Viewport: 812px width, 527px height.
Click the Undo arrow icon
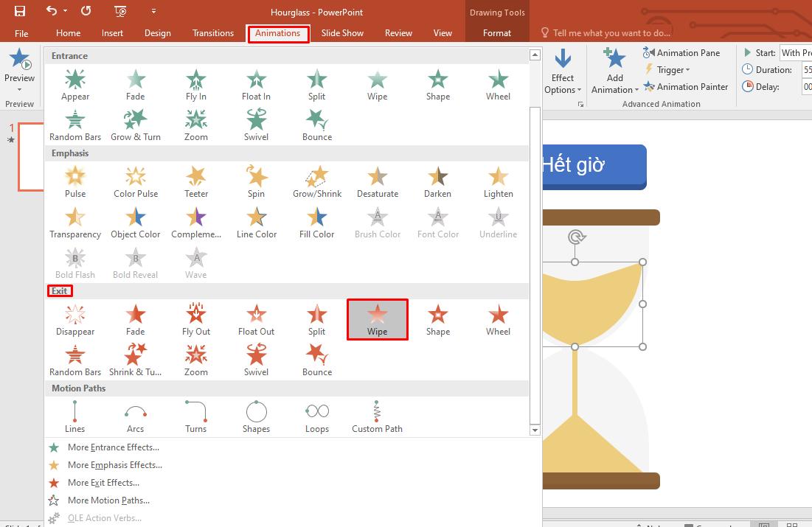pyautogui.click(x=52, y=10)
